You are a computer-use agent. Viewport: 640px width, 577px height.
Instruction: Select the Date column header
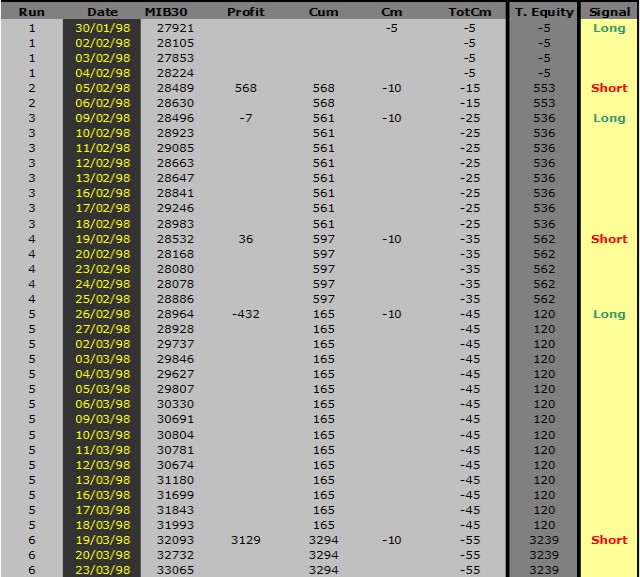pos(102,12)
